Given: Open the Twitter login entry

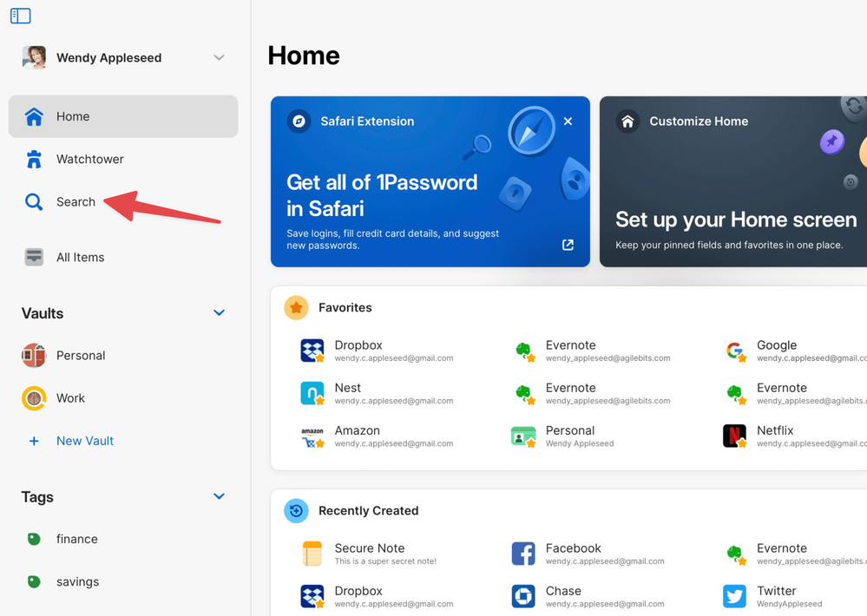Looking at the screenshot, I should 776,596.
